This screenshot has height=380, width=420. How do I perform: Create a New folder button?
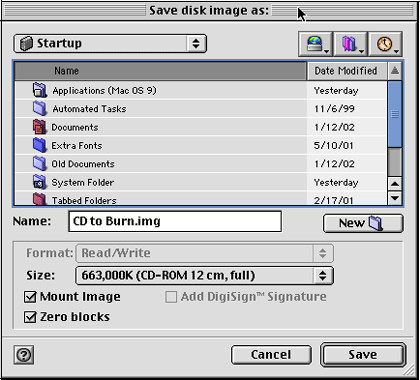point(363,223)
